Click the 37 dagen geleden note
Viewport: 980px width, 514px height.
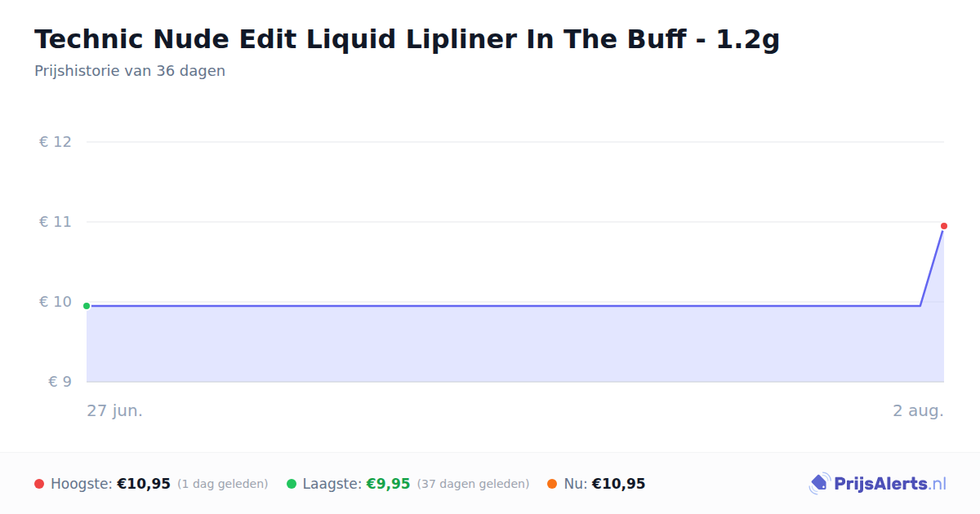pyautogui.click(x=473, y=484)
